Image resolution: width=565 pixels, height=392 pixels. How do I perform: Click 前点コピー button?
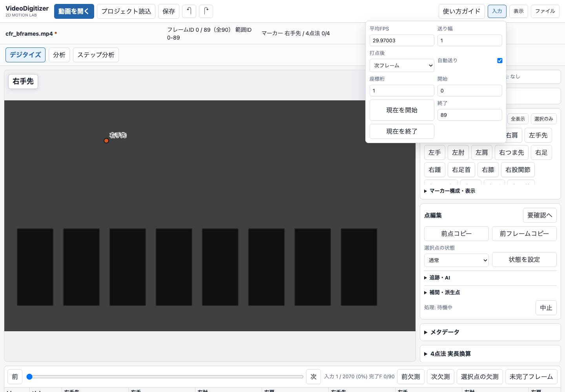456,234
